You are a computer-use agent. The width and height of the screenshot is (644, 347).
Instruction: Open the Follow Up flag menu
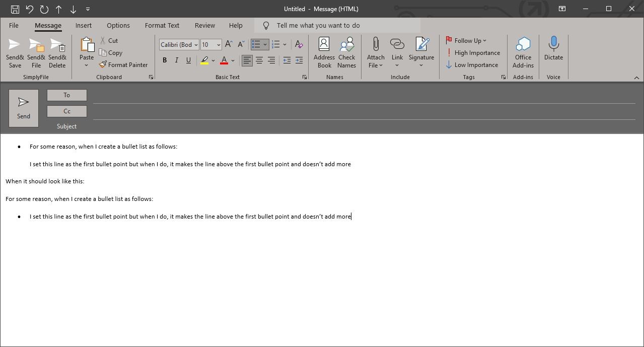point(466,40)
